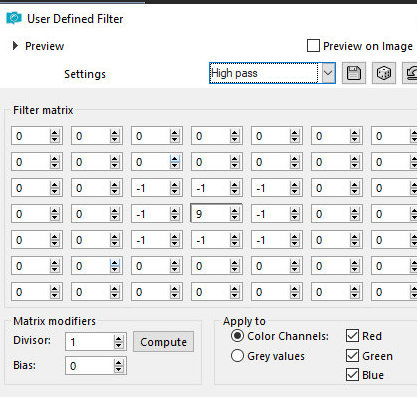Viewport: 417px width, 397px height.
Task: Click the center matrix cell containing 9
Action: pyautogui.click(x=210, y=214)
